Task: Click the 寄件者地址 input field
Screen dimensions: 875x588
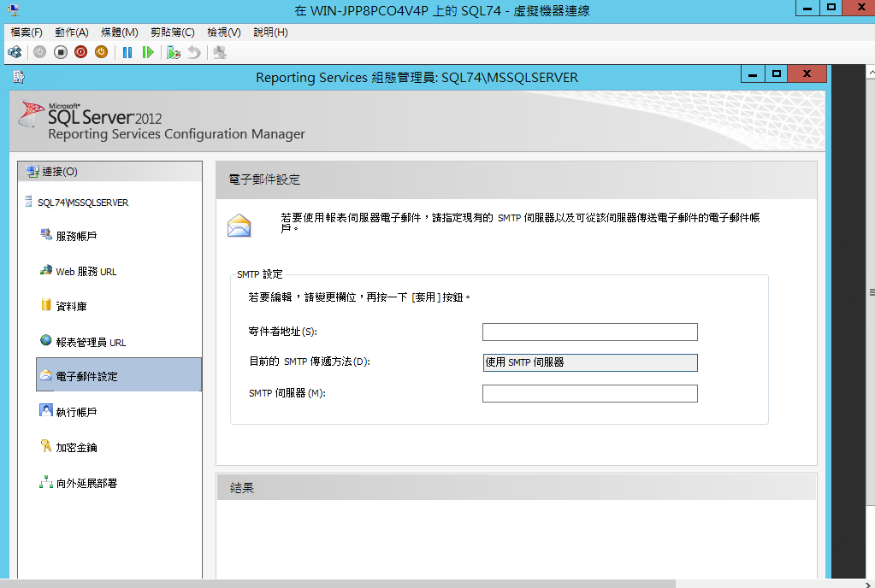Action: click(590, 332)
